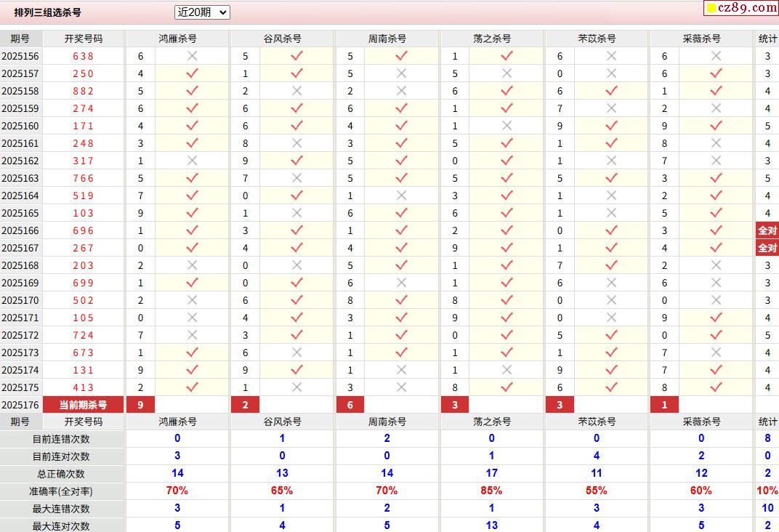This screenshot has height=532, width=779.
Task: Select the 周南杀号 cross mark in row 2025157
Action: [402, 73]
